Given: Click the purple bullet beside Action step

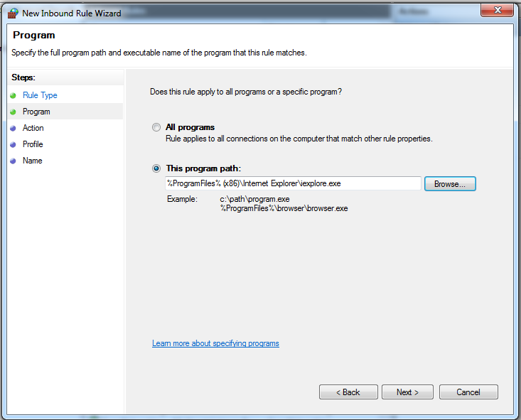Looking at the screenshot, I should click(x=13, y=128).
